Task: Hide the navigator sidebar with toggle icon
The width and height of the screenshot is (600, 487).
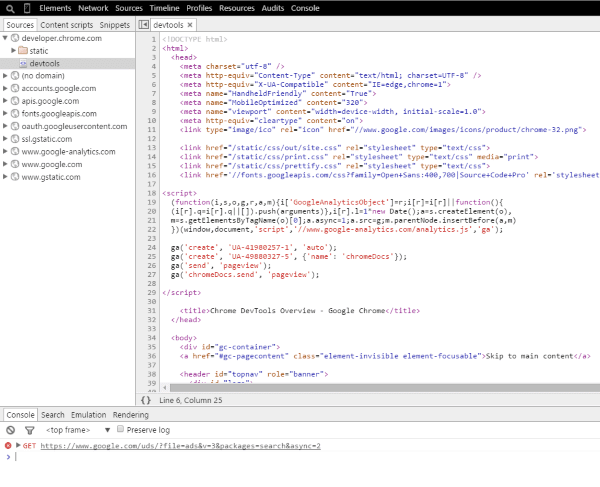Action: coord(143,24)
